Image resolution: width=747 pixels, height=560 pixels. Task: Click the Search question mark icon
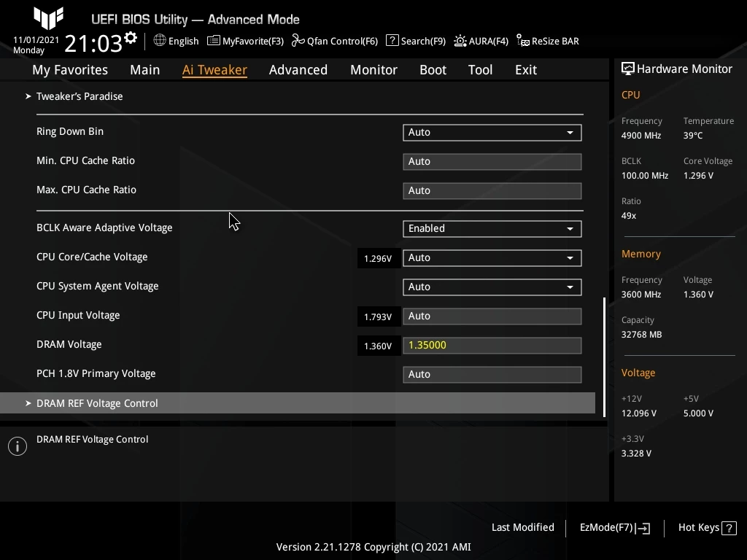pos(392,41)
